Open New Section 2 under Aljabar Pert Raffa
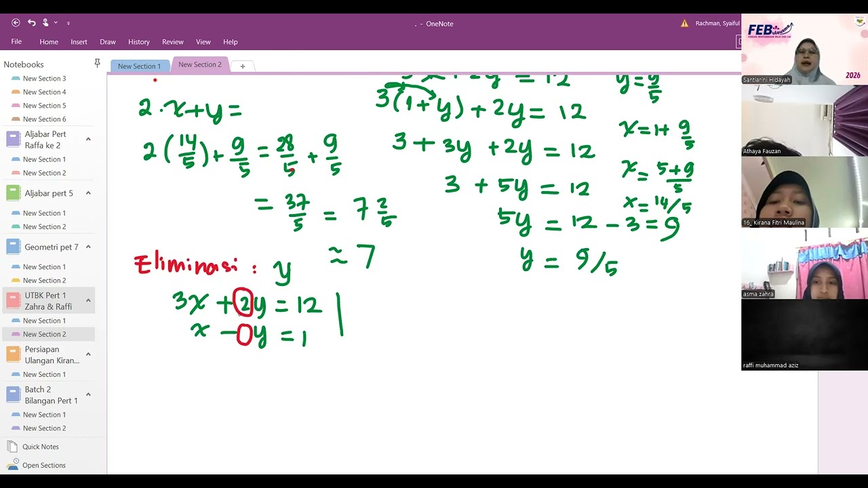 click(44, 173)
